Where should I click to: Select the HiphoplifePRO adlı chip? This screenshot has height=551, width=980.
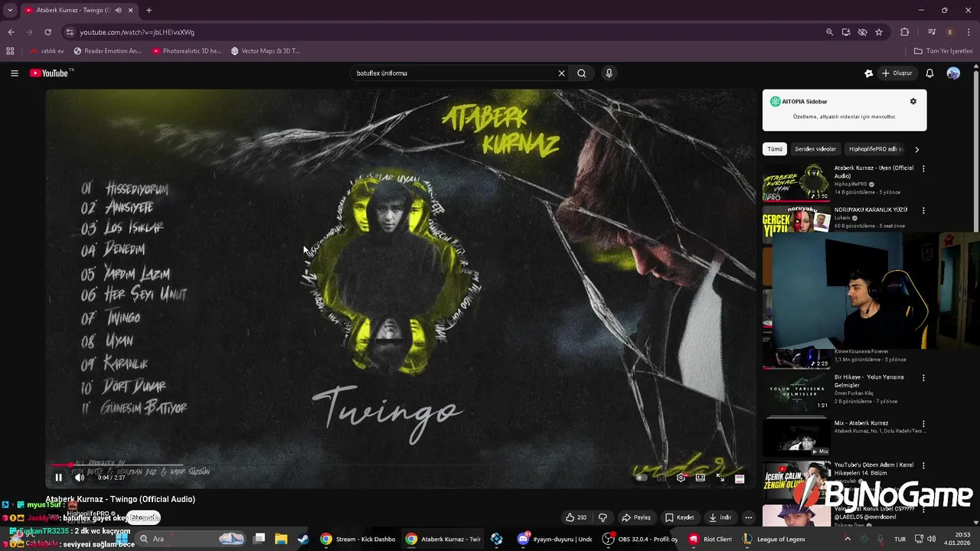click(x=876, y=149)
